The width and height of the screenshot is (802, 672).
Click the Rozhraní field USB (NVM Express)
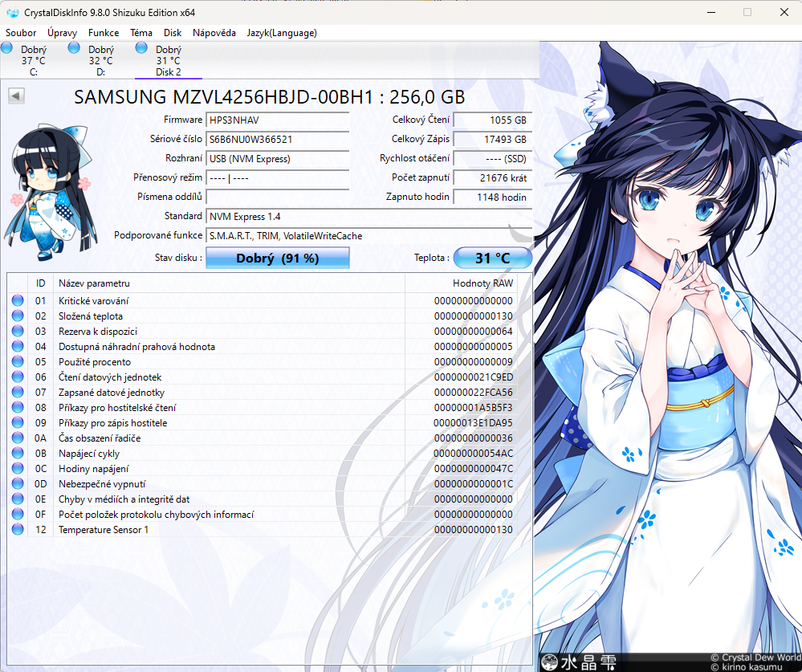pos(277,158)
